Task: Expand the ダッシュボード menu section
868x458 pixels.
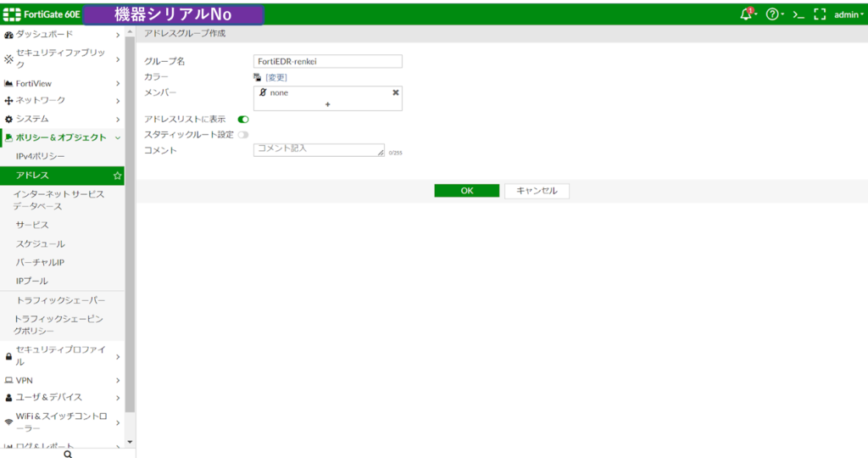Action: 62,34
